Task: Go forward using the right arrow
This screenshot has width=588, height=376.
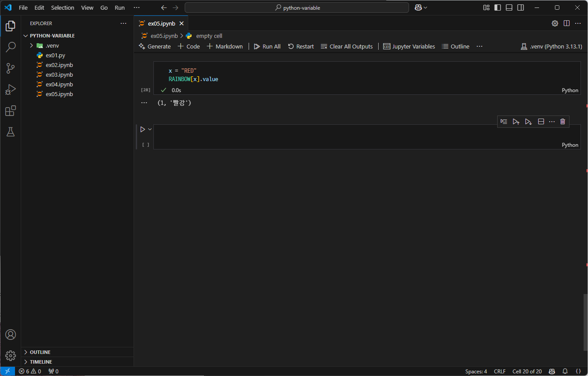Action: [x=176, y=7]
